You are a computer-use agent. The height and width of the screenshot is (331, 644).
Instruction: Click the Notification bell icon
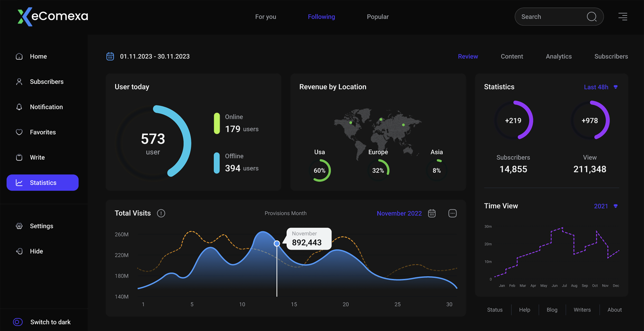[x=19, y=107]
